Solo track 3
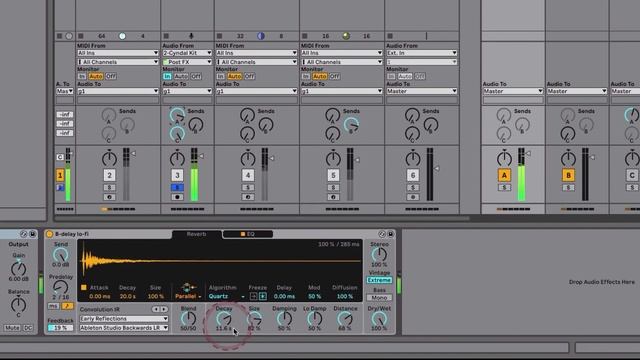The width and height of the screenshot is (640, 360). tap(177, 187)
